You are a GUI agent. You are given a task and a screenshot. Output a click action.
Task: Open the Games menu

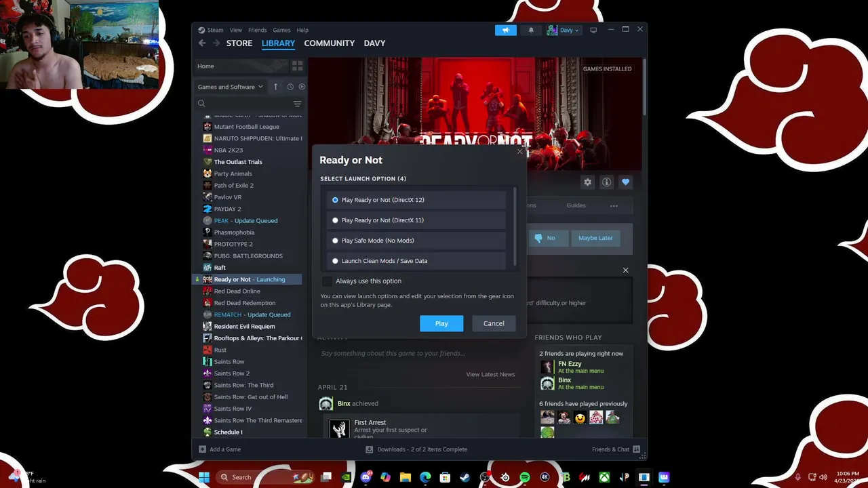click(x=281, y=30)
